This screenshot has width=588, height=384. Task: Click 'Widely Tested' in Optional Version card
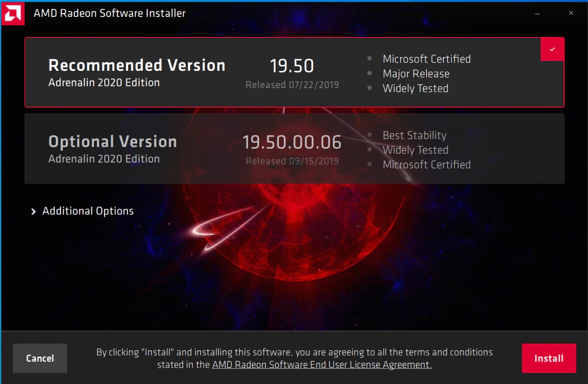(x=415, y=150)
